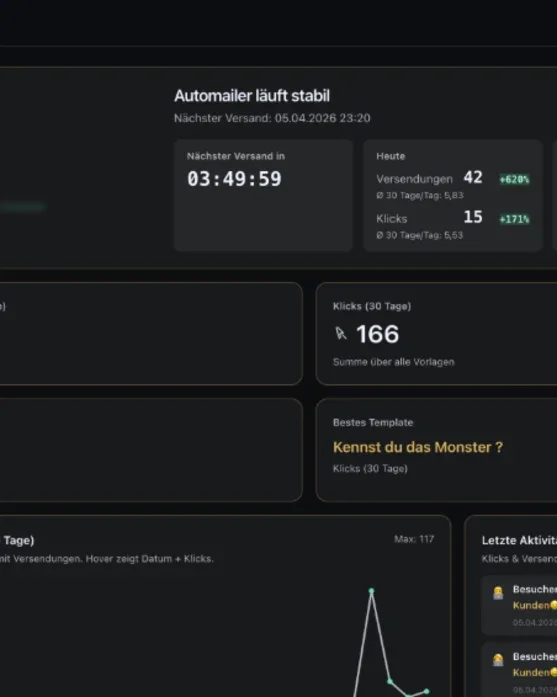The height and width of the screenshot is (697, 557).
Task: Open the second Besucher activity avatar icon
Action: point(498,660)
